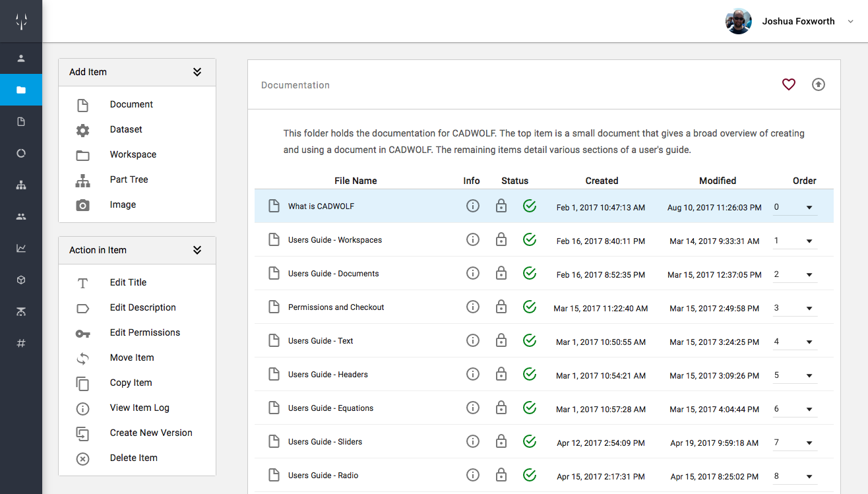
Task: Click the hashtag icon in left sidebar
Action: [21, 343]
